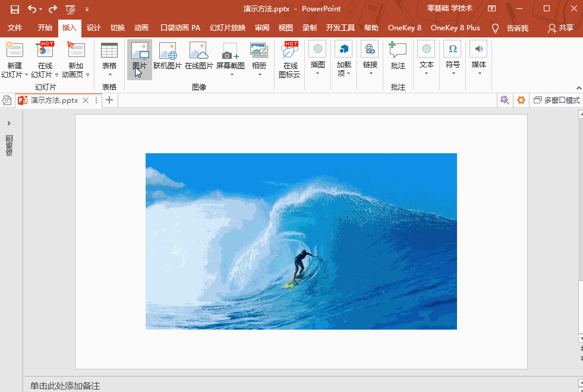Switch to the OneKey 8 Plus tab

coord(455,28)
